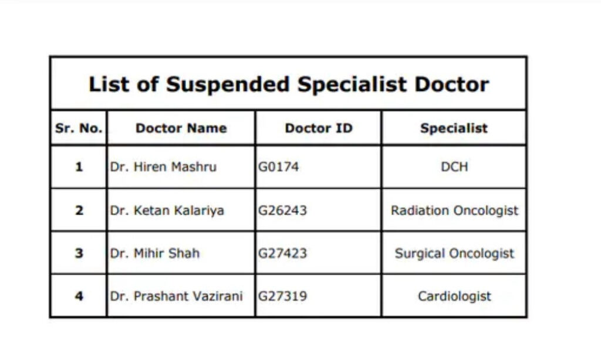601x364 pixels.
Task: Click the name Dr. Ketan Kalariya
Action: (x=167, y=210)
